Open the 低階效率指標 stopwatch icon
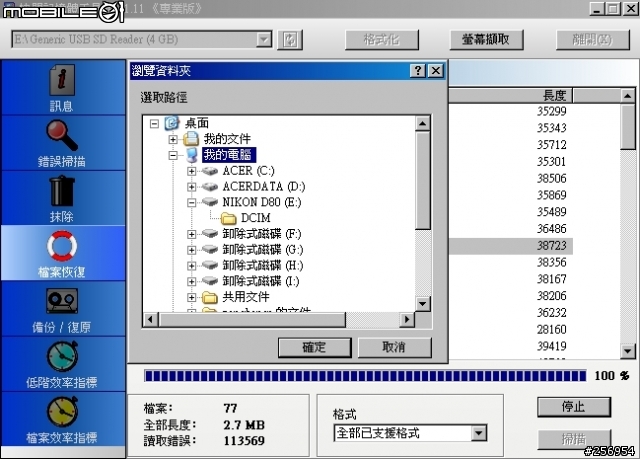Image resolution: width=640 pixels, height=459 pixels. [62, 357]
